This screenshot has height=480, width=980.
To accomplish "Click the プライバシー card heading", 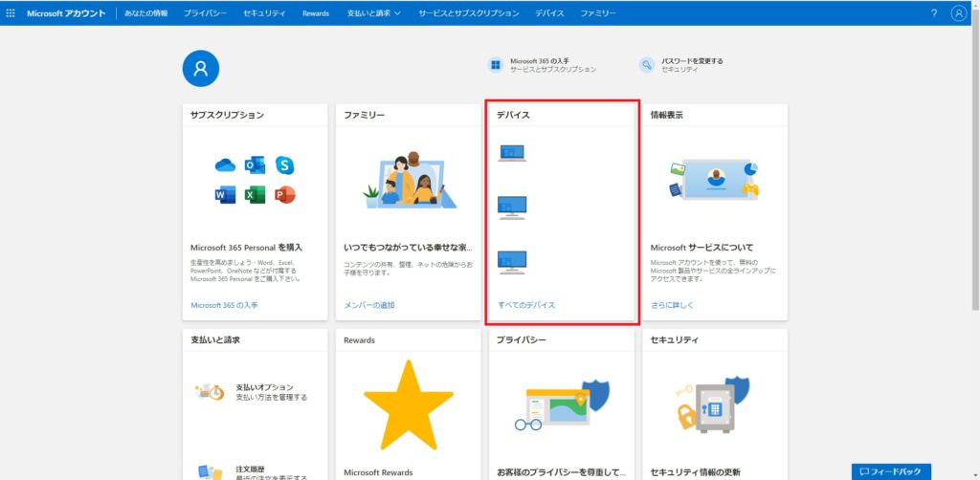I will point(522,340).
